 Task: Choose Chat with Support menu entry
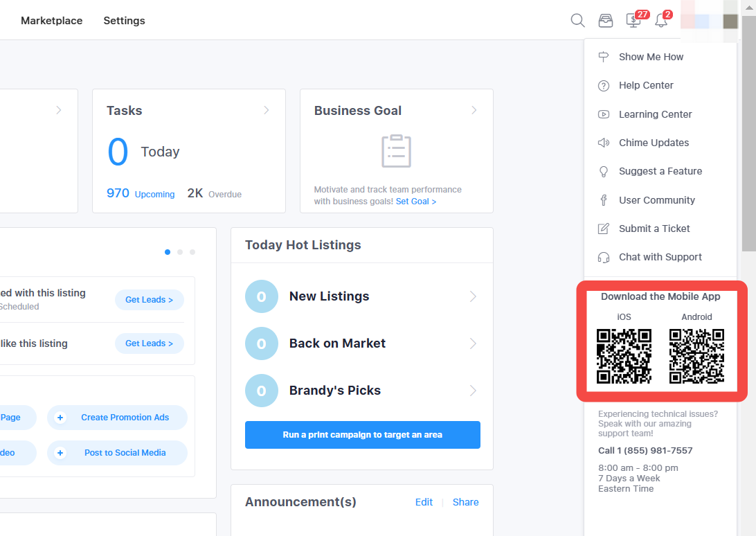click(x=660, y=258)
